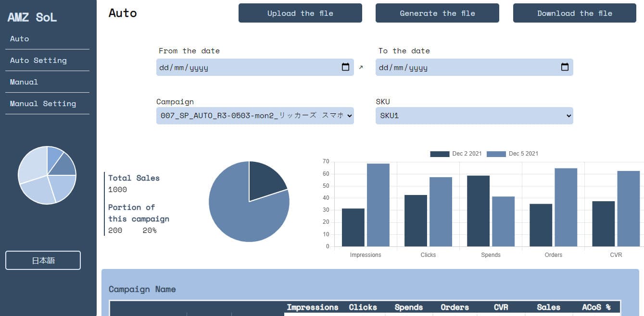The height and width of the screenshot is (316, 644).
Task: Open the SKU dropdown showing SKU1
Action: click(x=474, y=115)
